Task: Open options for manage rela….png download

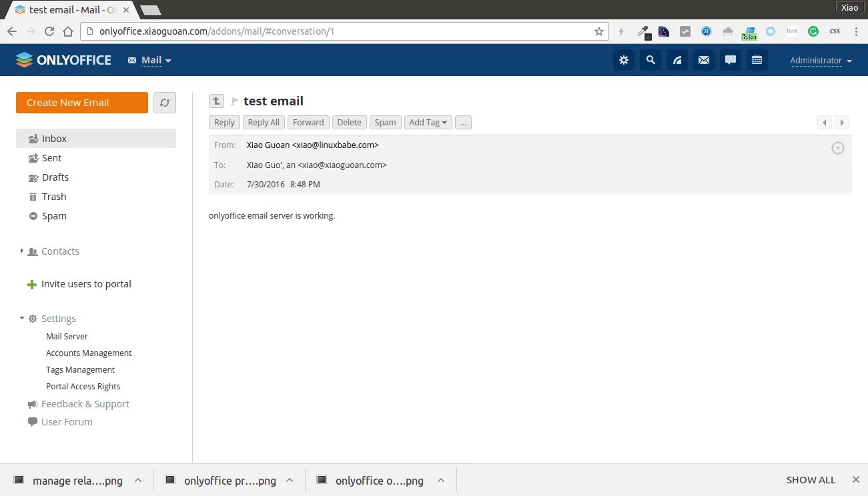Action: coord(137,480)
